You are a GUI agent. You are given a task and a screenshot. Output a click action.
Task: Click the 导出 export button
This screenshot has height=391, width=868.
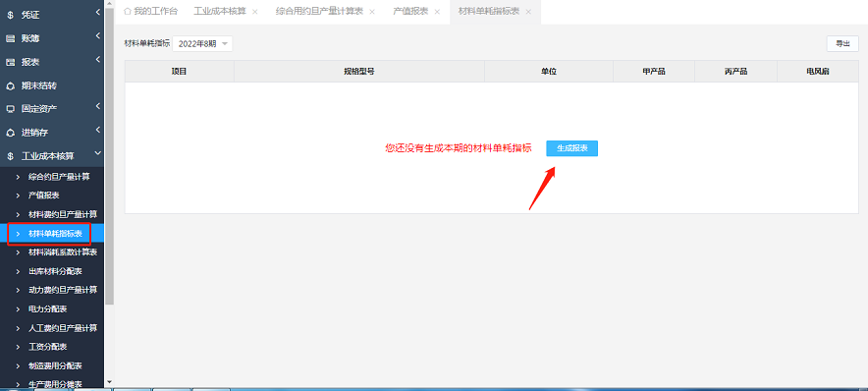[x=842, y=44]
